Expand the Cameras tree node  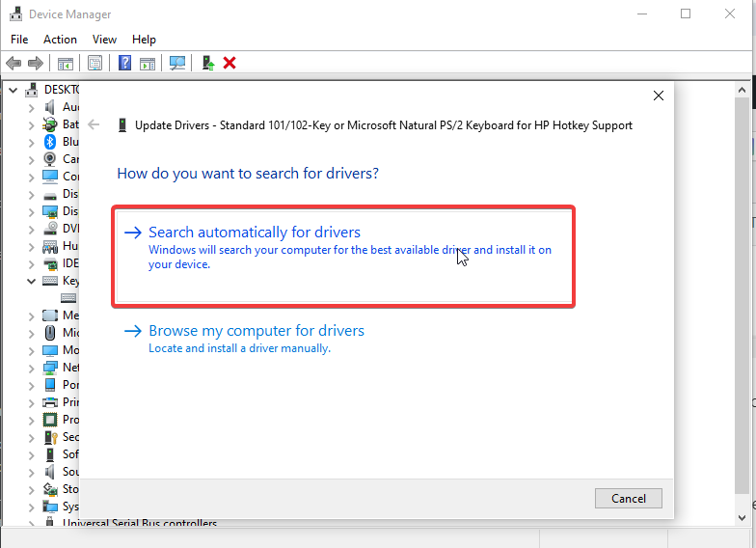pos(31,160)
